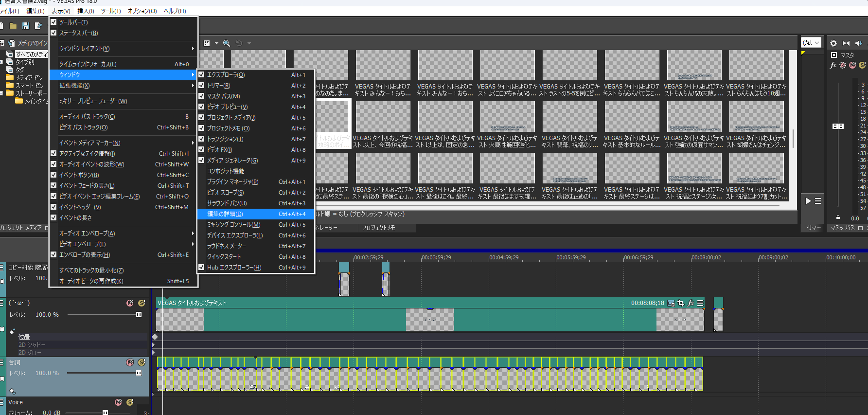Open event FX icon on title event

click(691, 303)
